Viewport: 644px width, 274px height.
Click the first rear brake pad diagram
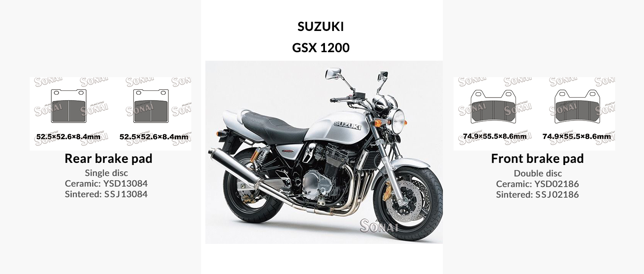pyautogui.click(x=69, y=106)
